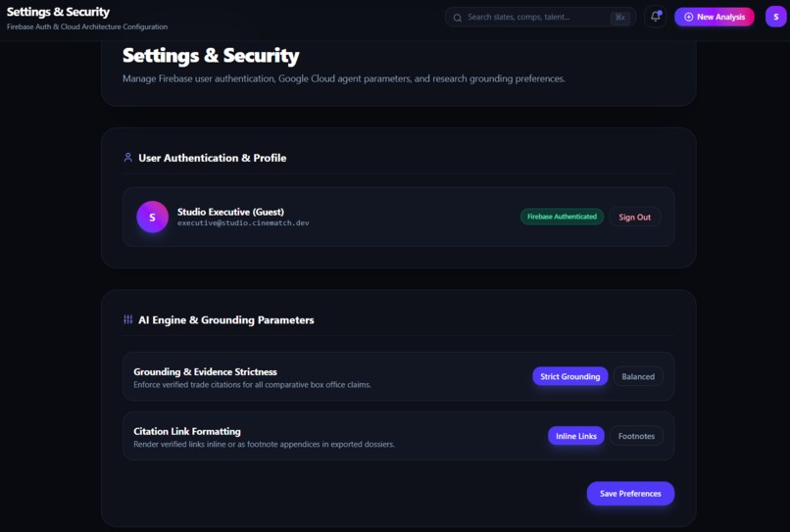Click the Studio Executive (Guest) name
This screenshot has width=790, height=532.
tap(230, 212)
